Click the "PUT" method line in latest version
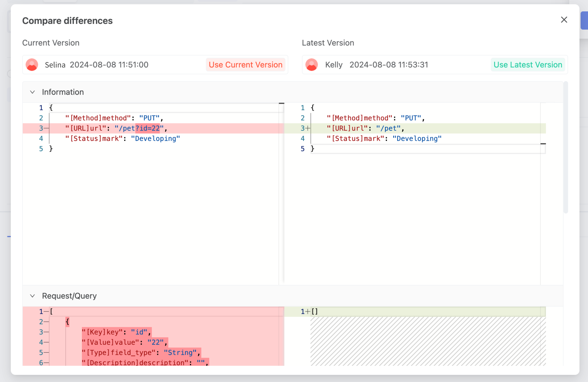The width and height of the screenshot is (588, 382). (376, 118)
